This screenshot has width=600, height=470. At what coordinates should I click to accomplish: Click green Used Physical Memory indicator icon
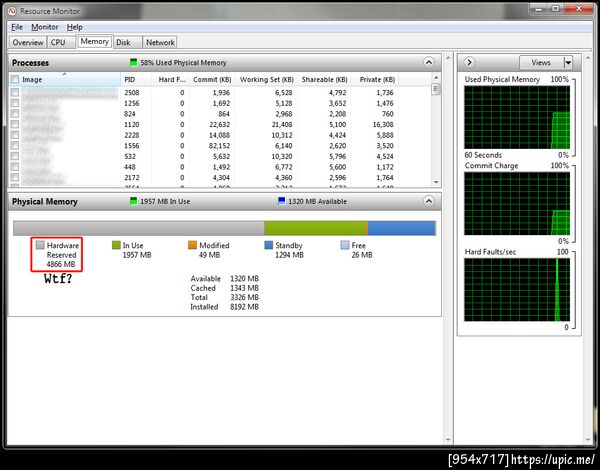coord(134,62)
